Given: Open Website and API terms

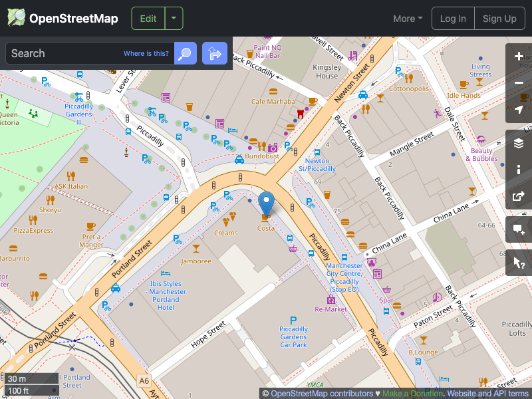Looking at the screenshot, I should click(488, 393).
